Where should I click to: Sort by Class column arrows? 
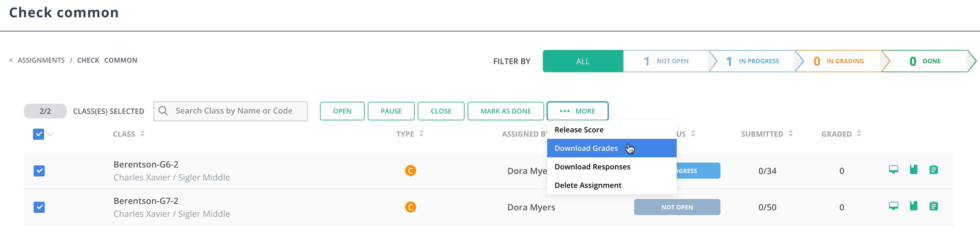142,134
